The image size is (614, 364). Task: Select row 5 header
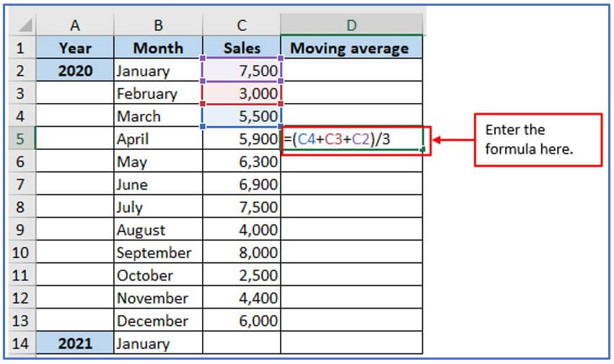click(20, 138)
